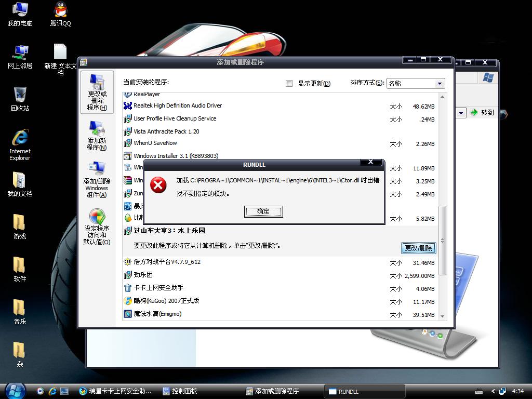Switch to RUNDLL taskbar item
Image resolution: width=532 pixels, height=399 pixels.
pyautogui.click(x=365, y=391)
